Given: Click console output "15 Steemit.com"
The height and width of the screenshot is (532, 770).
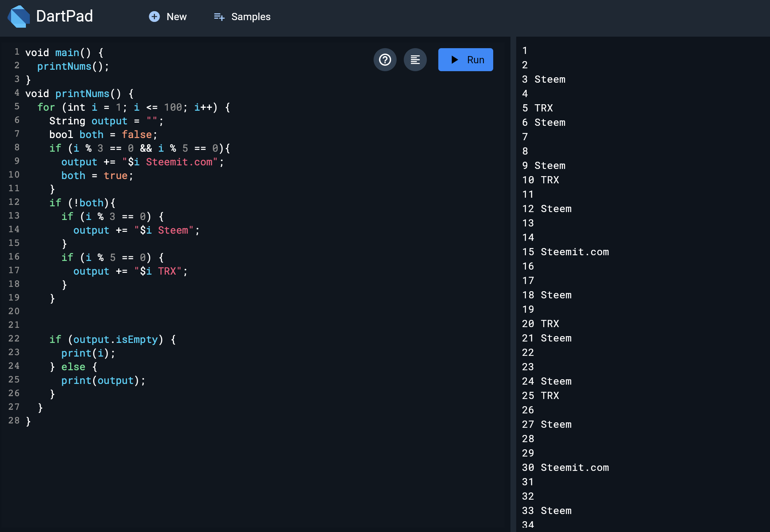Looking at the screenshot, I should tap(565, 252).
